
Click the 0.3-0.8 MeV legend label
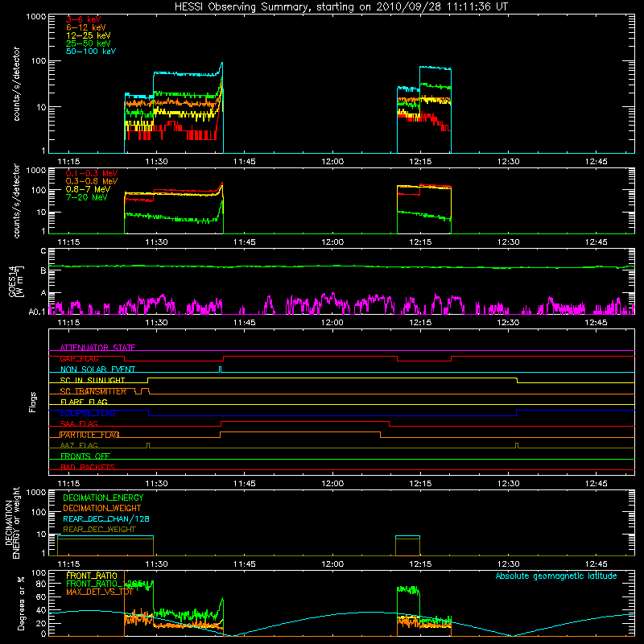[92, 181]
